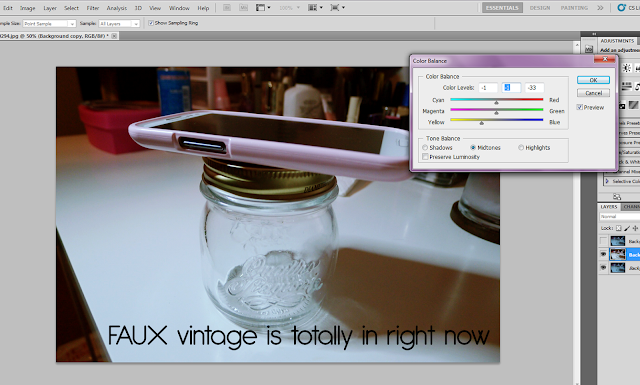The height and width of the screenshot is (385, 640).
Task: Open the Image menu
Action: pyautogui.click(x=27, y=8)
